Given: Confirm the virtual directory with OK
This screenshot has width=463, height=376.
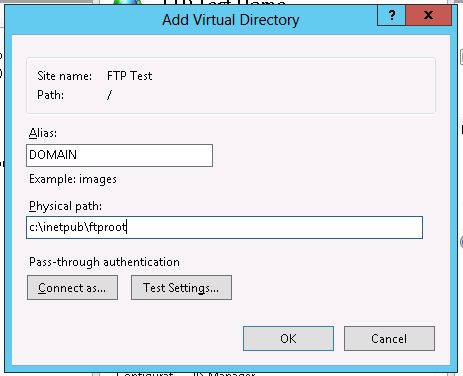Looking at the screenshot, I should point(288,339).
